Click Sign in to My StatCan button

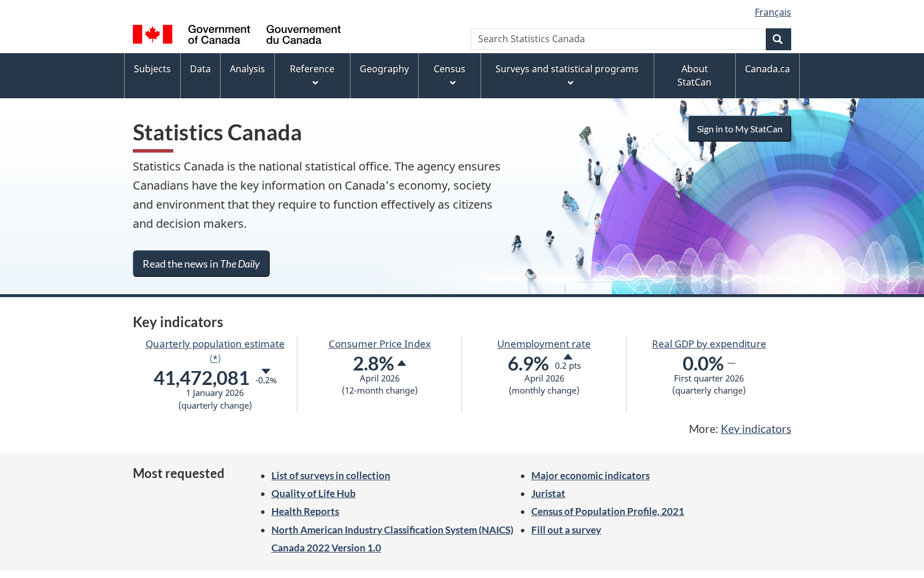pyautogui.click(x=740, y=129)
